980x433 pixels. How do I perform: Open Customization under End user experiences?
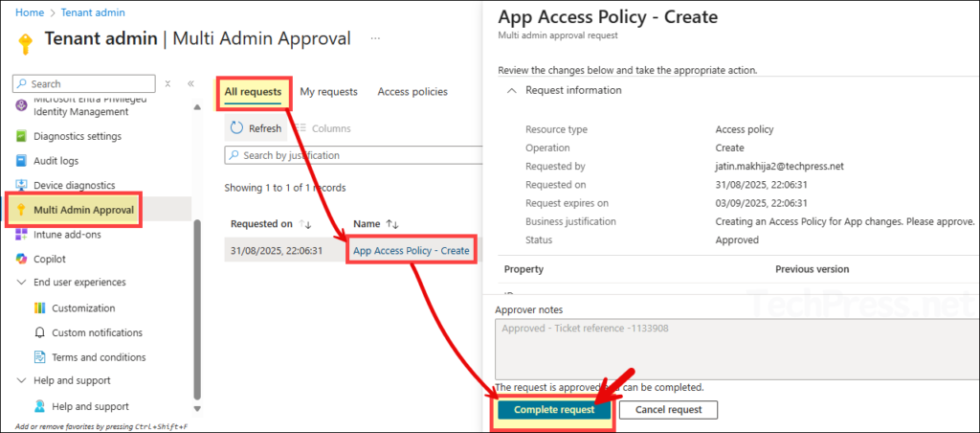point(84,308)
